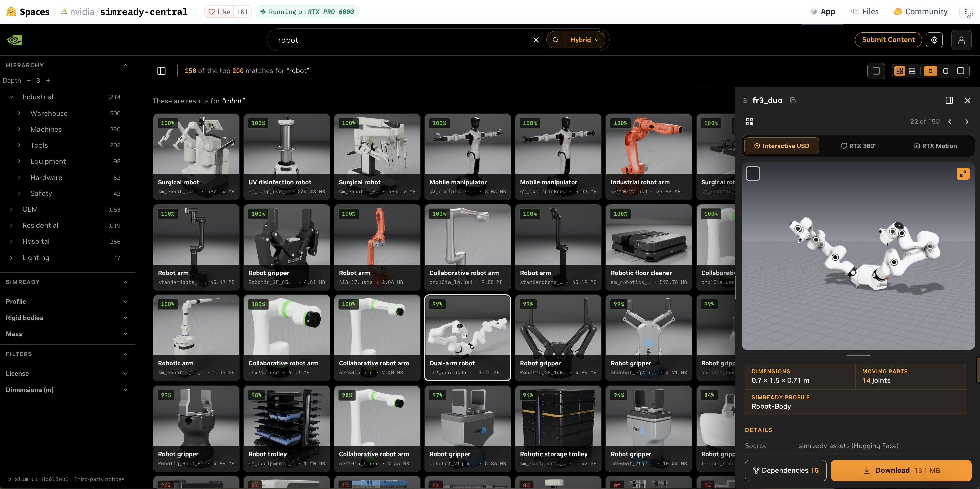Viewport: 980px width, 489px height.
Task: Like the simready-central space
Action: coord(219,12)
